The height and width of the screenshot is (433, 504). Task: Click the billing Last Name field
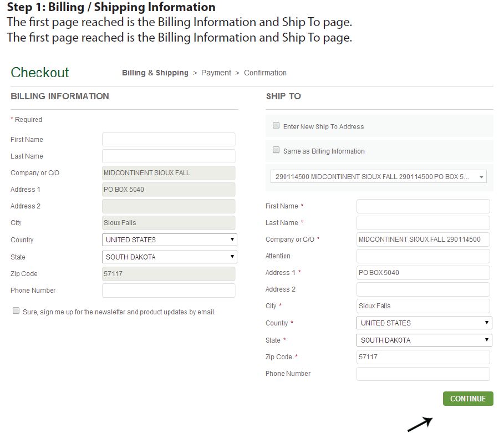[169, 156]
